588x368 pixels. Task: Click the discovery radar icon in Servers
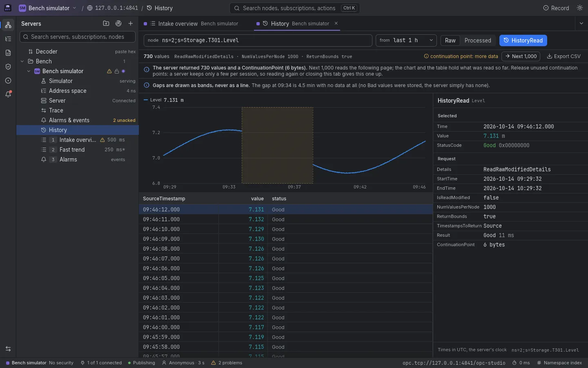118,24
